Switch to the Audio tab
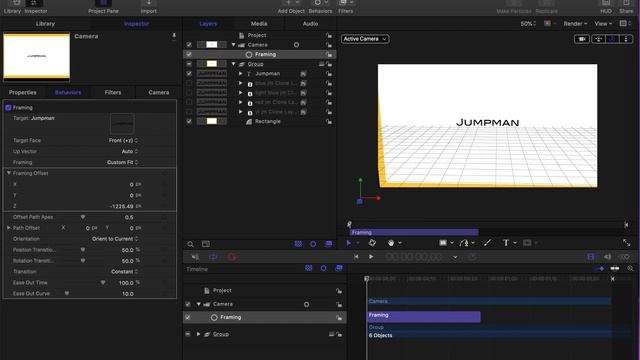This screenshot has width=640, height=360. [310, 24]
